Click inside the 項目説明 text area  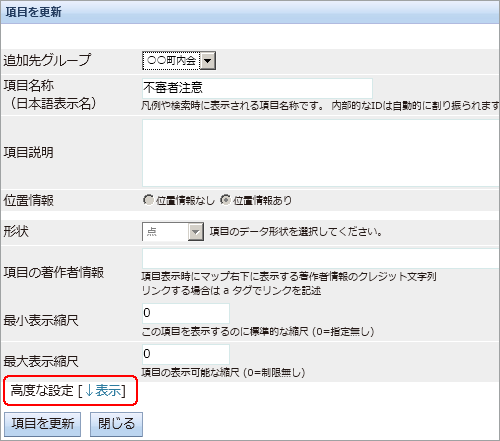coord(321,153)
